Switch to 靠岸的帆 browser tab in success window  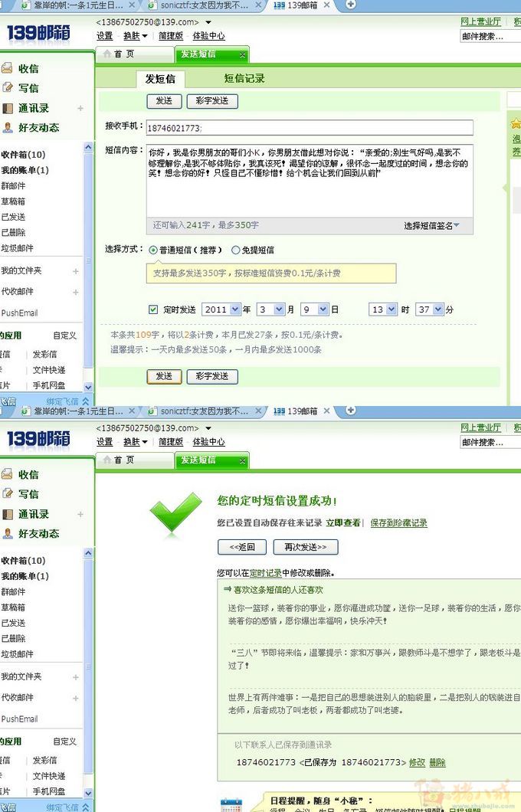tap(78, 411)
